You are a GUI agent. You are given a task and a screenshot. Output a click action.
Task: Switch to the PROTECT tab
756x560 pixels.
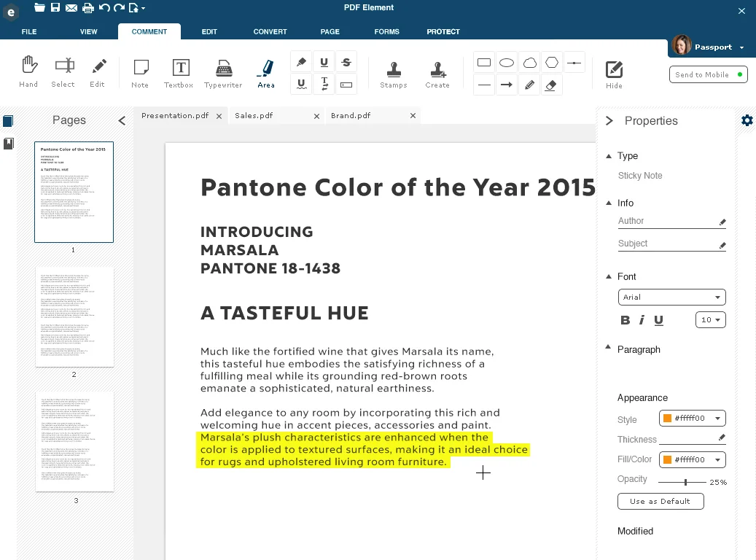[443, 31]
